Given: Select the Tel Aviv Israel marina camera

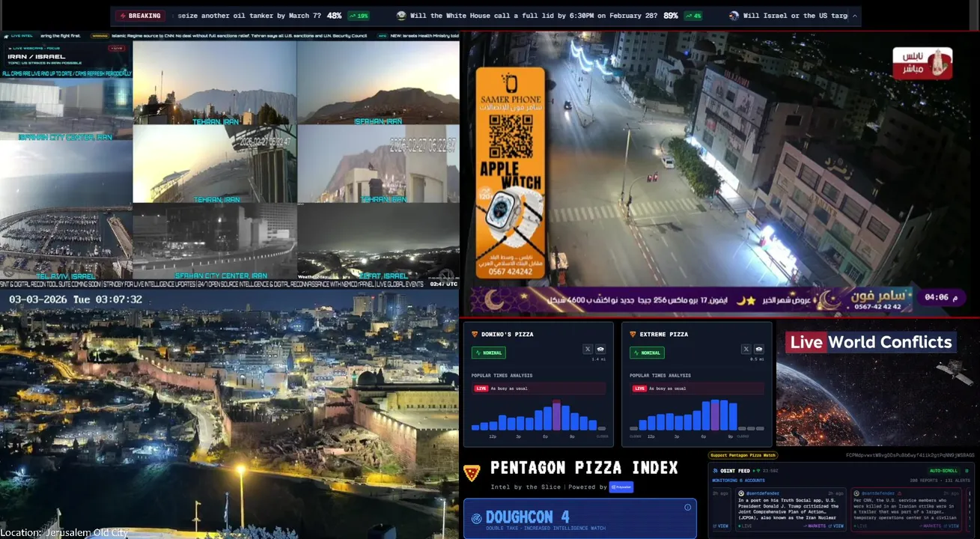Looking at the screenshot, I should point(66,210).
